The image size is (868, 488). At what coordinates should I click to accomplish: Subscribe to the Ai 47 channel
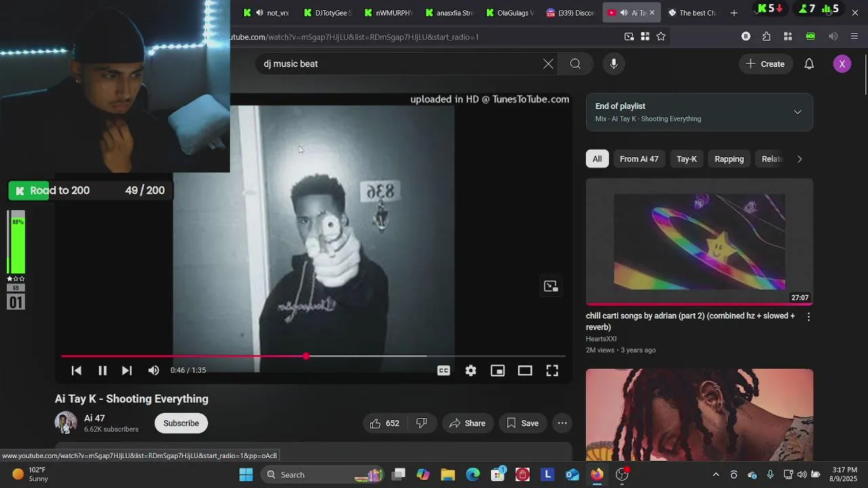pos(181,423)
